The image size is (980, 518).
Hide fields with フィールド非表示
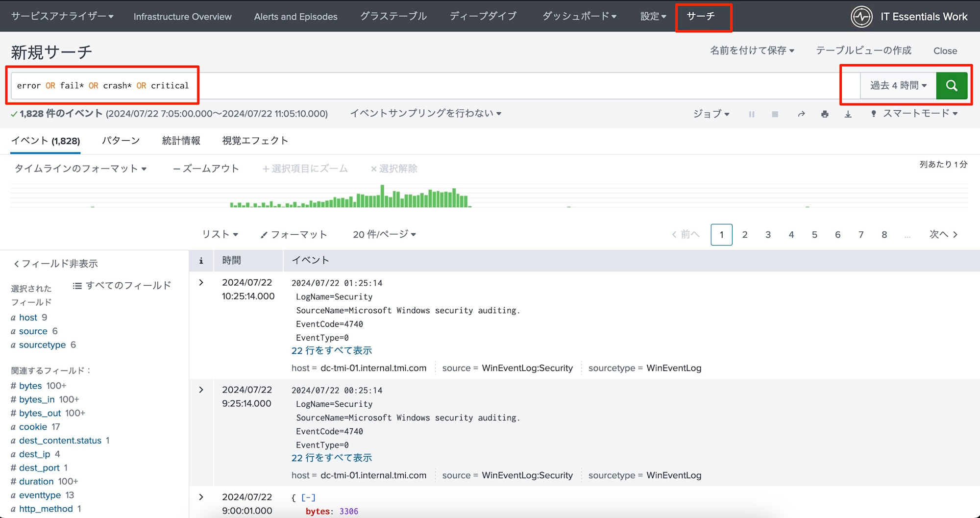55,264
